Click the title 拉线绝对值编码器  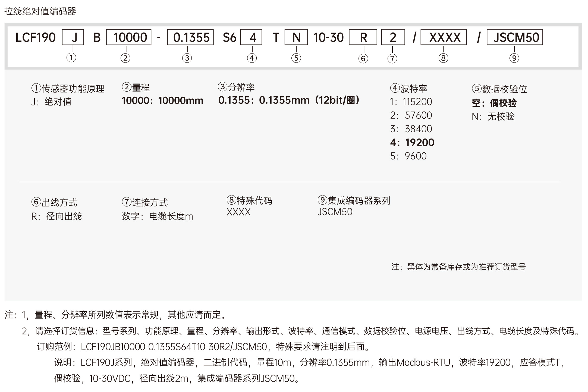[40, 11]
